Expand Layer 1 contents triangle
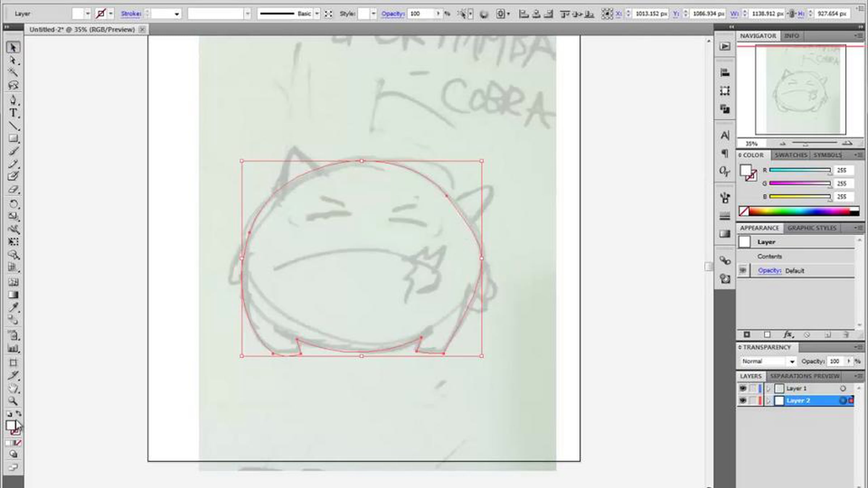The image size is (868, 488). pyautogui.click(x=769, y=389)
